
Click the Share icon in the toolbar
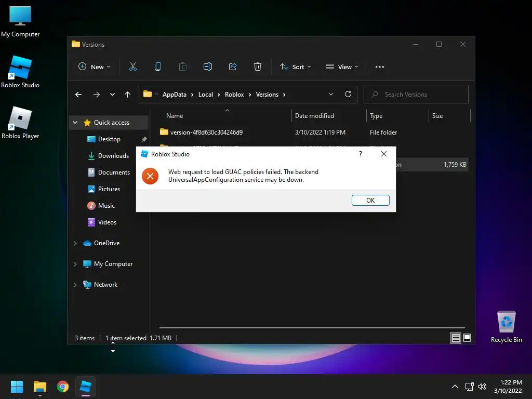(233, 67)
